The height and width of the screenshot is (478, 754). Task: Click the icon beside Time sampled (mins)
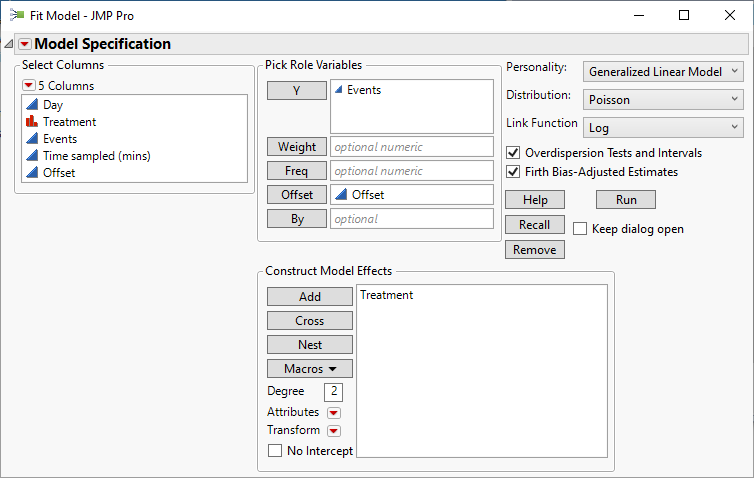tap(32, 155)
